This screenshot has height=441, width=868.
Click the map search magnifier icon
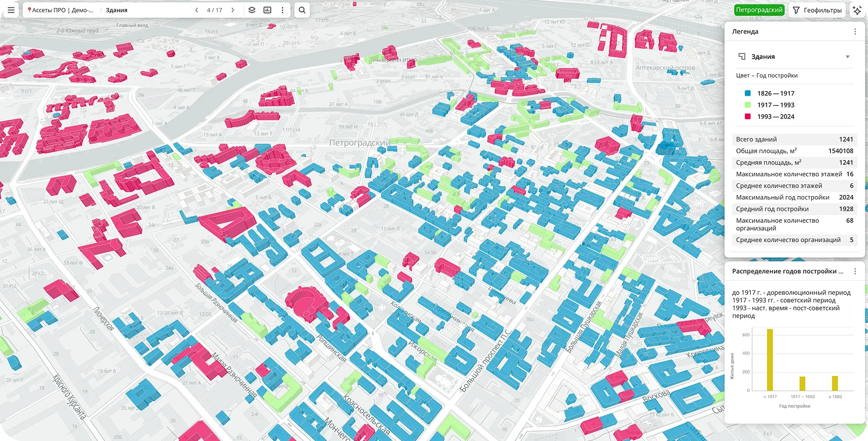pyautogui.click(x=302, y=10)
